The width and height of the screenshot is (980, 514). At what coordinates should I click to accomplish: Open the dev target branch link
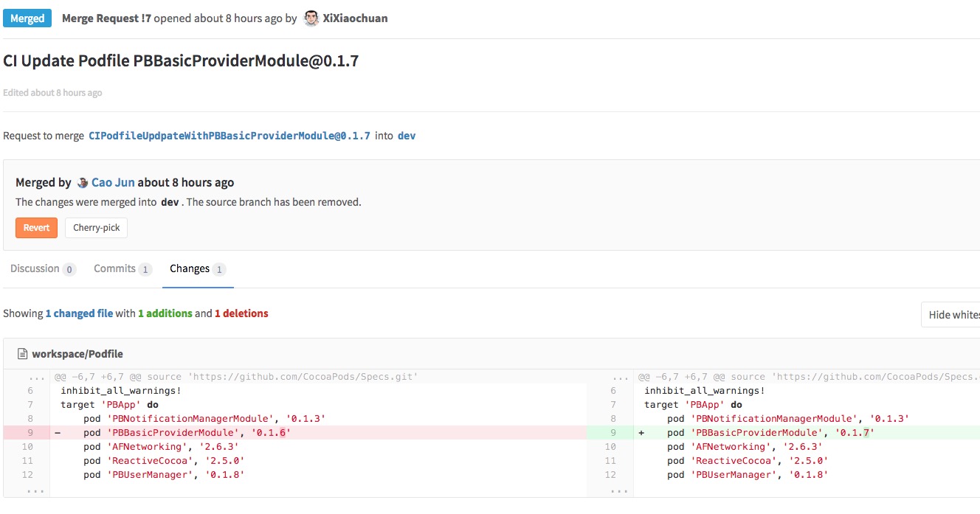pyautogui.click(x=405, y=136)
